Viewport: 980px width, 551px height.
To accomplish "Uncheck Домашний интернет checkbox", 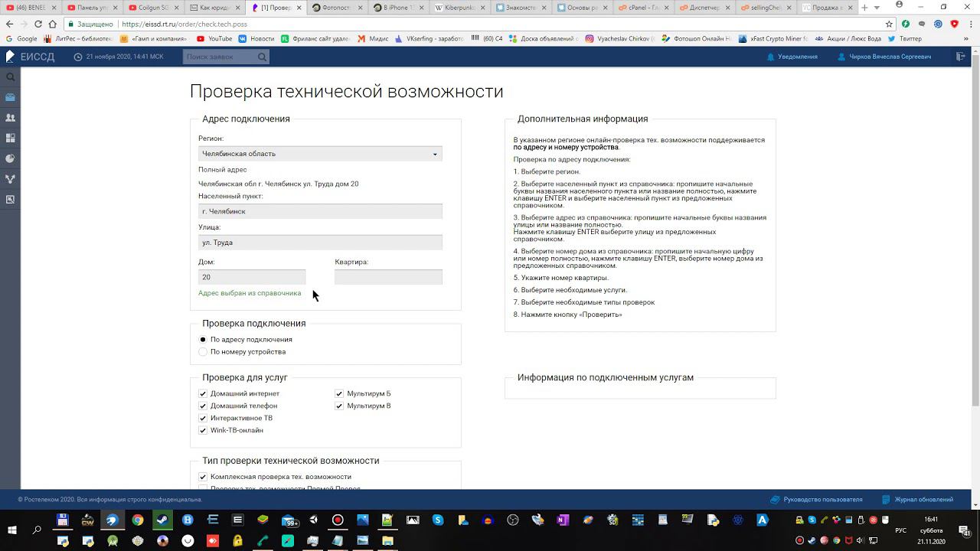I will click(203, 394).
